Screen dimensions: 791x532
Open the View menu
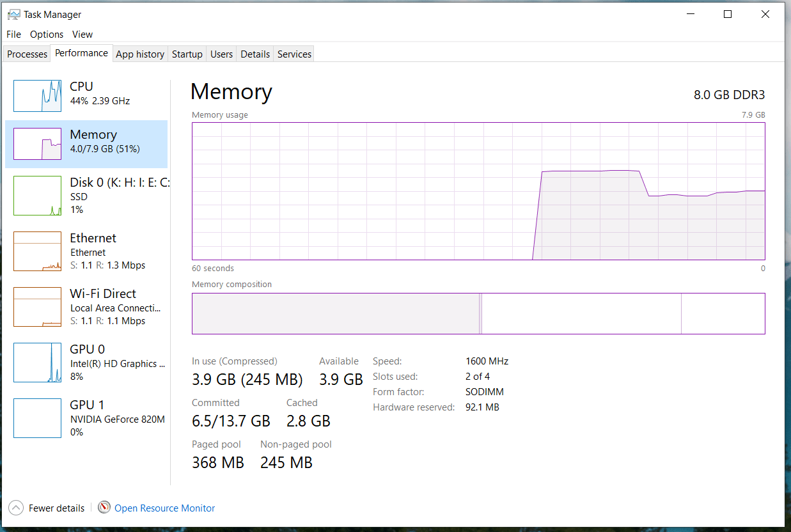pos(82,35)
